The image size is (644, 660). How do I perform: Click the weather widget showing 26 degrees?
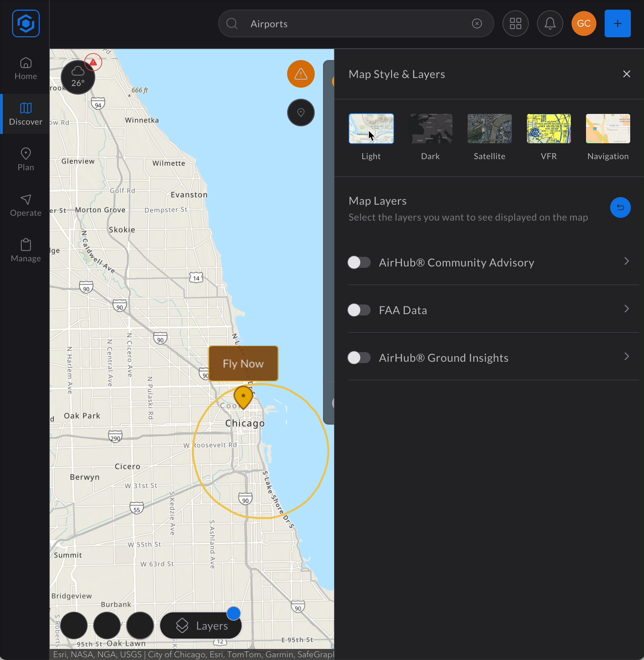(x=78, y=77)
